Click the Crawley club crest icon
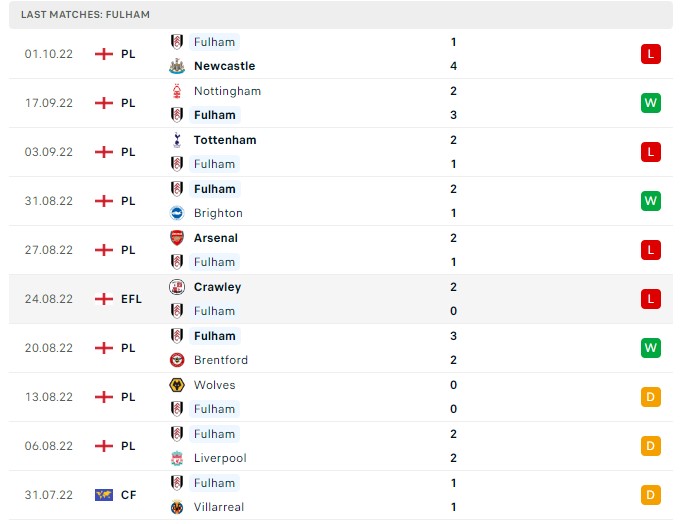The height and width of the screenshot is (524, 681). tap(177, 287)
